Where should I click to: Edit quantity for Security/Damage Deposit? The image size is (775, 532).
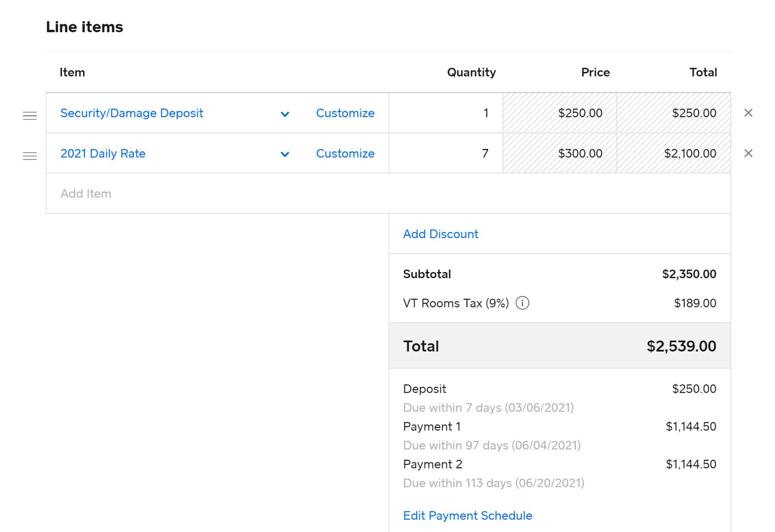point(447,113)
